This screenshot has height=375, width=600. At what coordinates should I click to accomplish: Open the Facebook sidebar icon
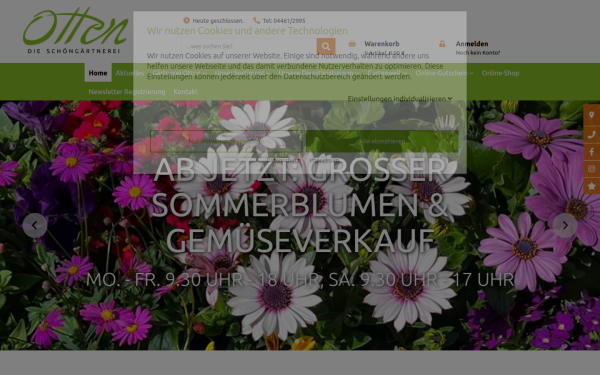click(592, 152)
